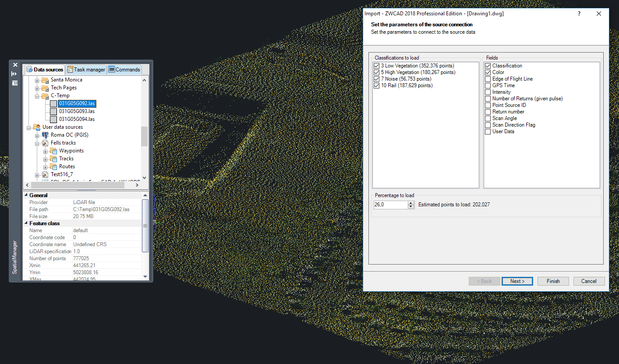Enable the Return number field
The height and width of the screenshot is (364, 619).
pos(488,112)
